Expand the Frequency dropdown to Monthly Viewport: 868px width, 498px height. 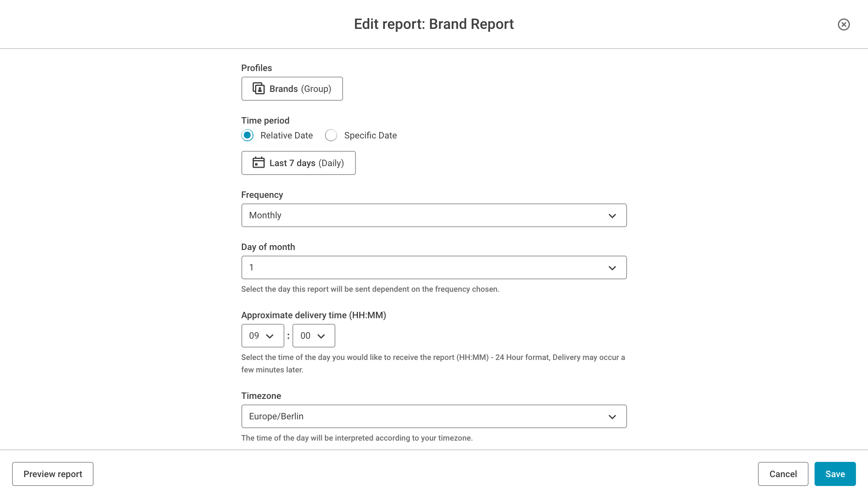point(434,215)
